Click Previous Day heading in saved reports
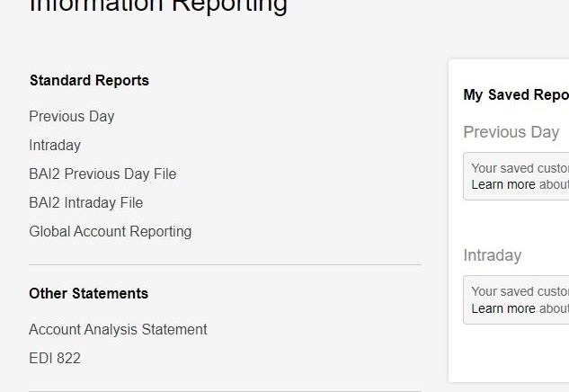This screenshot has height=392, width=569. point(511,132)
